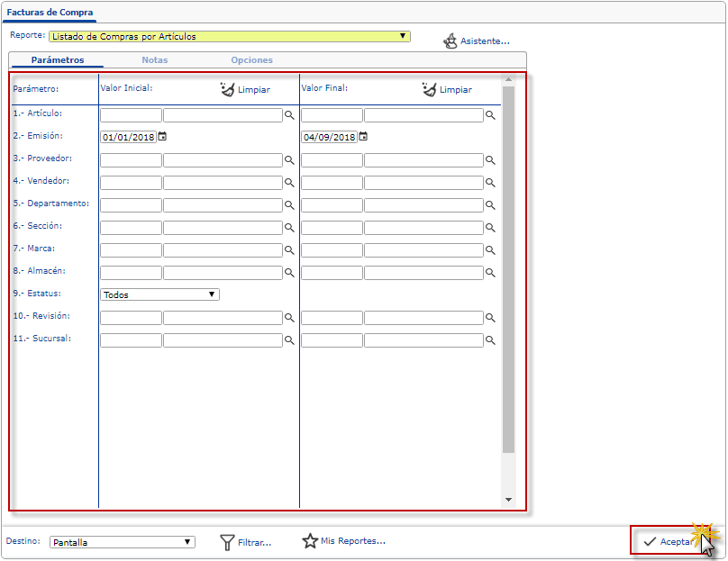Expand the Reporte dropdown list
Image resolution: width=728 pixels, height=561 pixels.
[x=403, y=37]
